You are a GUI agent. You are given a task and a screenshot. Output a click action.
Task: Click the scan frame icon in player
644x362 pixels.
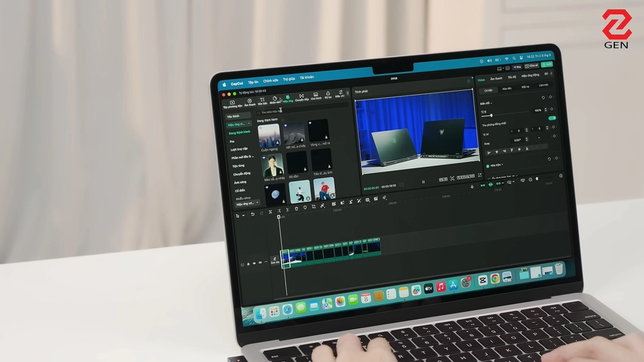[x=452, y=178]
